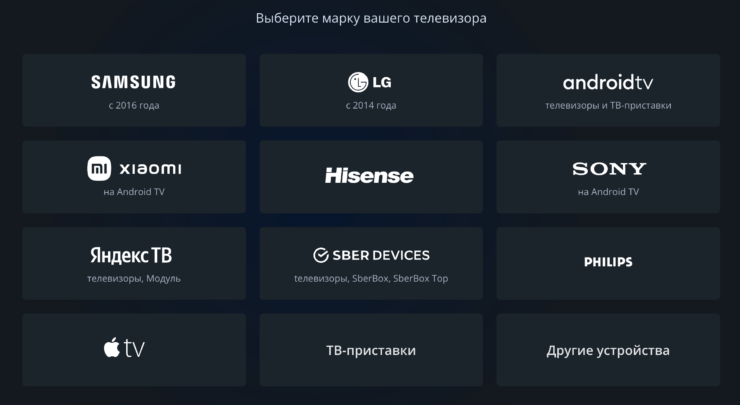Select Другие устройства tile
740x405 pixels.
(608, 350)
